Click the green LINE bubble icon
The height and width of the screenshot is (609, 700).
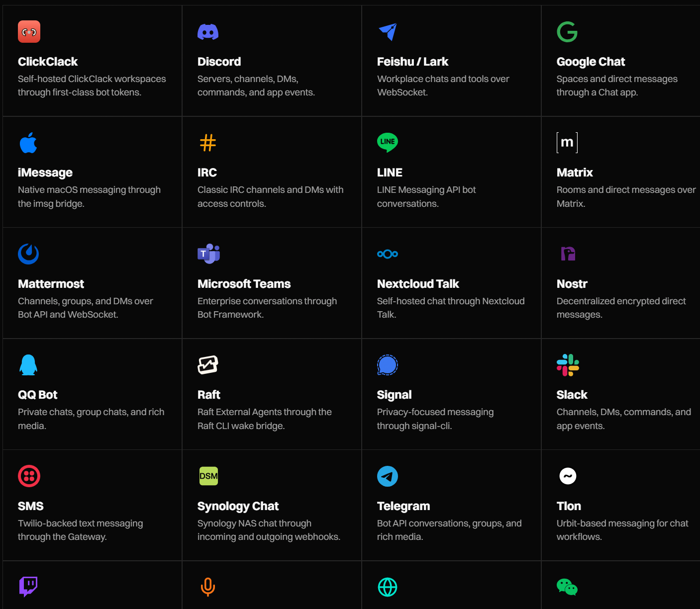tap(388, 143)
